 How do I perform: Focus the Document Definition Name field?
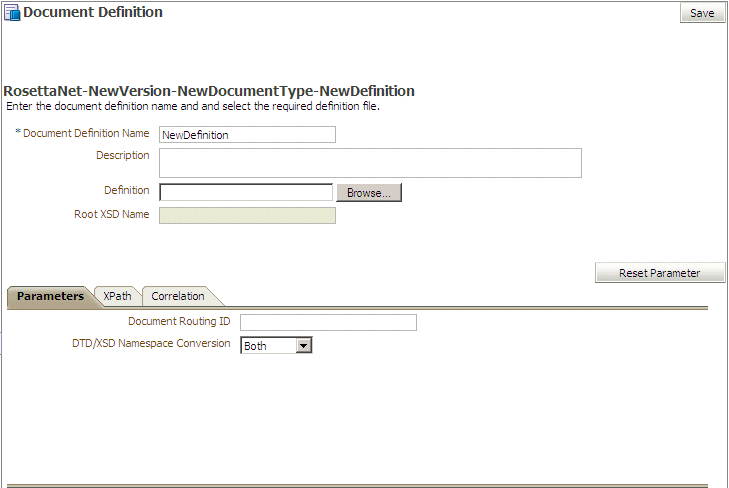pyautogui.click(x=247, y=135)
